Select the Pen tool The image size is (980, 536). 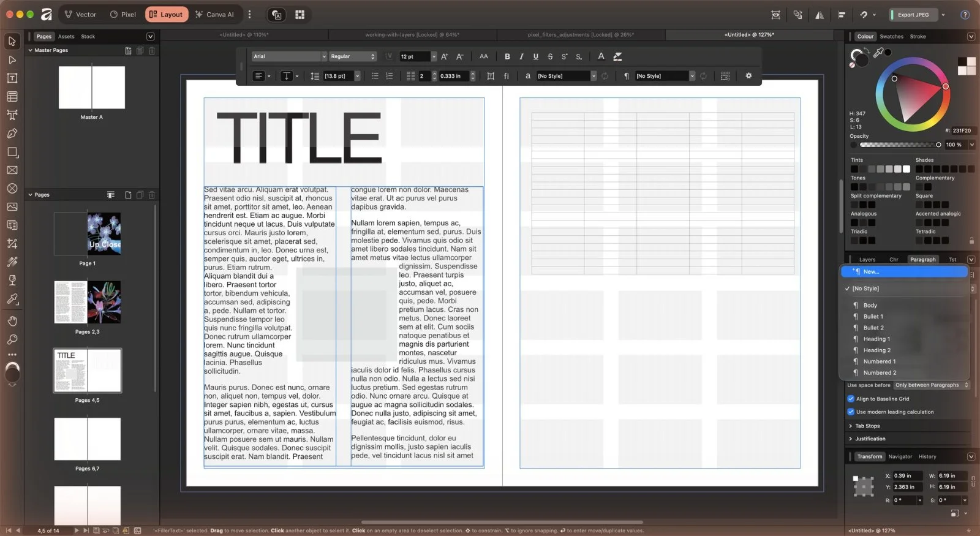[x=12, y=133]
